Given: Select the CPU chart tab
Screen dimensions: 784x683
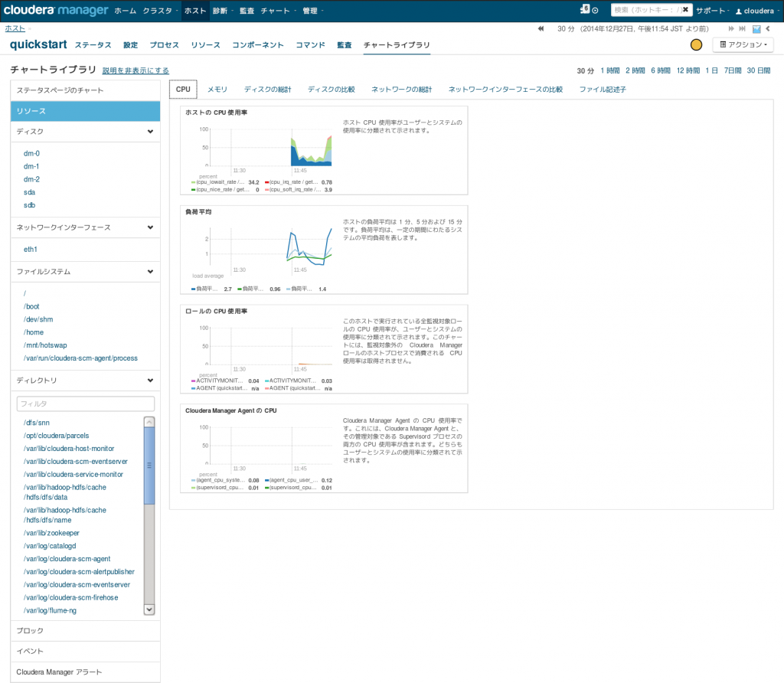Looking at the screenshot, I should pyautogui.click(x=183, y=90).
